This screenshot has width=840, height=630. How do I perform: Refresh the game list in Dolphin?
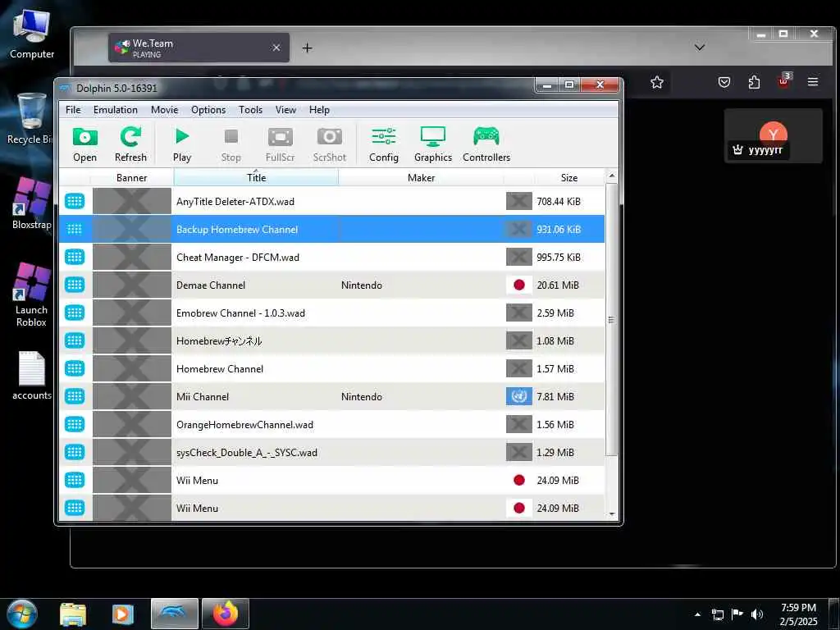click(x=130, y=144)
